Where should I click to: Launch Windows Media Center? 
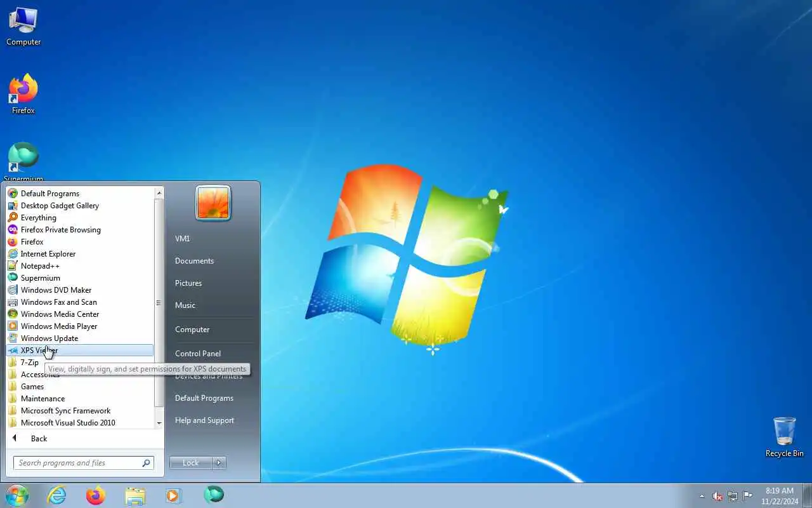(x=80, y=314)
